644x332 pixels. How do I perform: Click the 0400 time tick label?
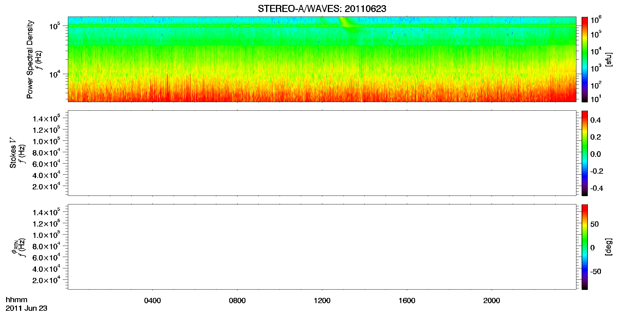coord(152,301)
